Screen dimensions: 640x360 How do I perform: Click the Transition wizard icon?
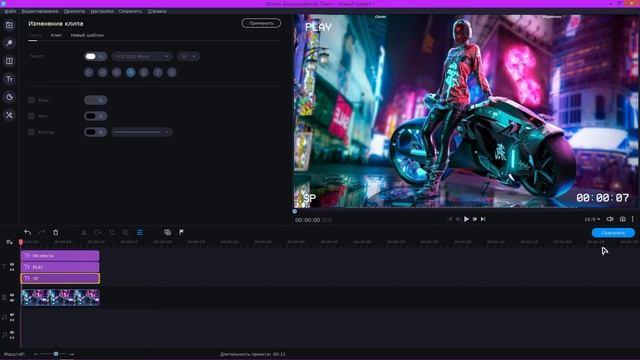pos(167,232)
